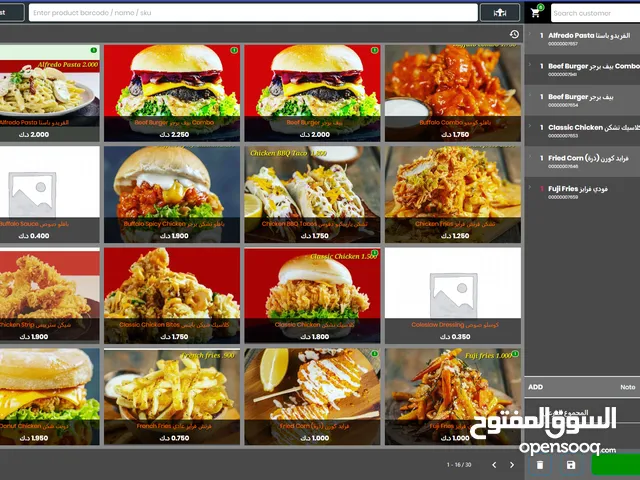The height and width of the screenshot is (480, 640).
Task: Click the table/dine-in icon button beside search
Action: (x=500, y=13)
